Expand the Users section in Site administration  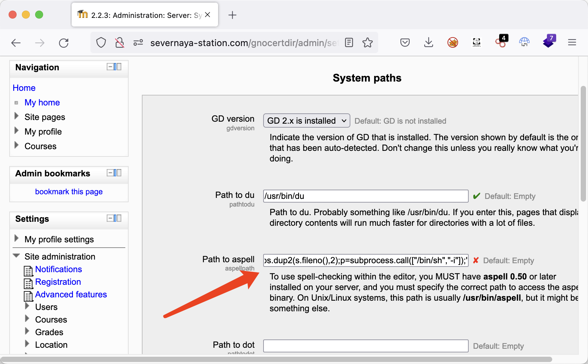(27, 306)
